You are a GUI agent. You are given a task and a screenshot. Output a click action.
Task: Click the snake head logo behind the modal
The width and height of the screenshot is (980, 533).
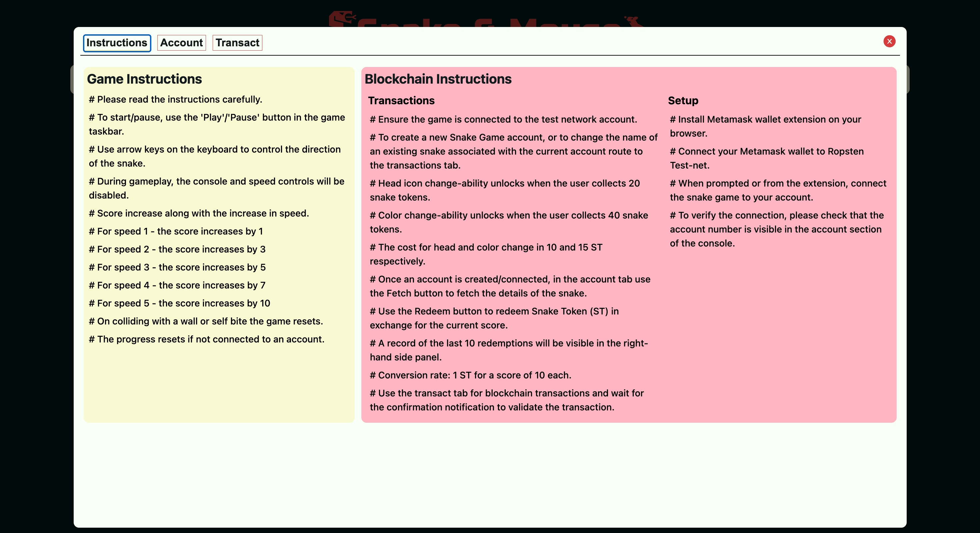(342, 19)
